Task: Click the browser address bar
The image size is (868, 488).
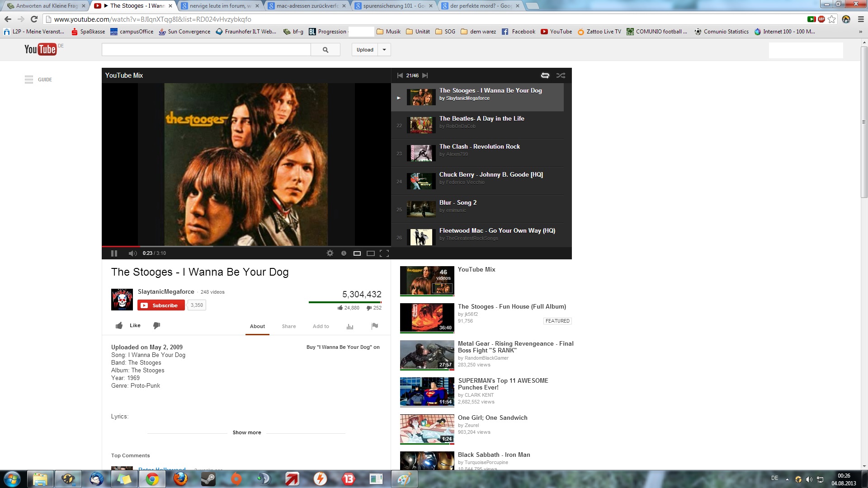Action: tap(425, 19)
